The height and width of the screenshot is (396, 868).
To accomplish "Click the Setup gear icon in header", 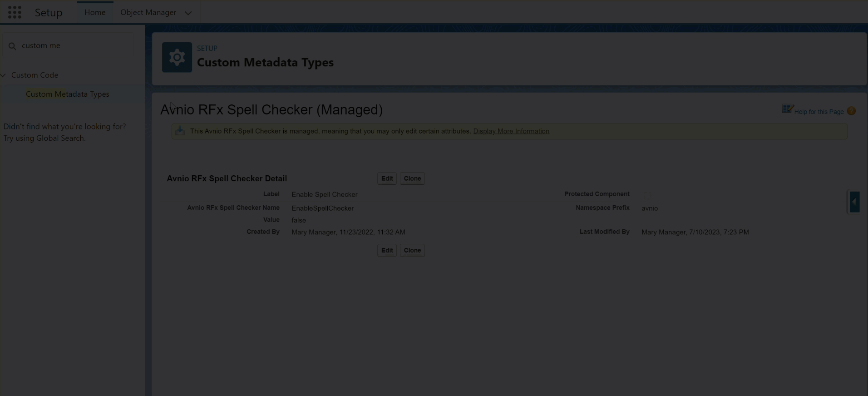I will click(177, 57).
